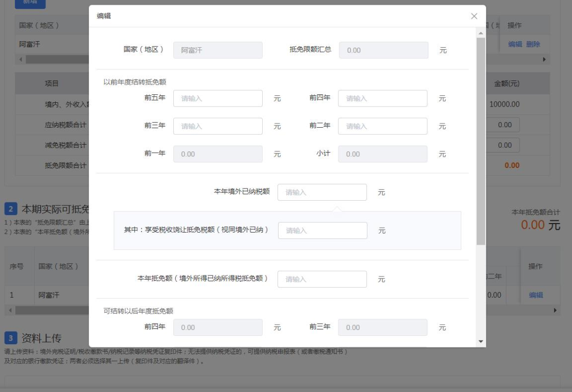Screen dimensions: 572x392
Task: Close the 编辑 dialog with the X icon
Action: [474, 16]
